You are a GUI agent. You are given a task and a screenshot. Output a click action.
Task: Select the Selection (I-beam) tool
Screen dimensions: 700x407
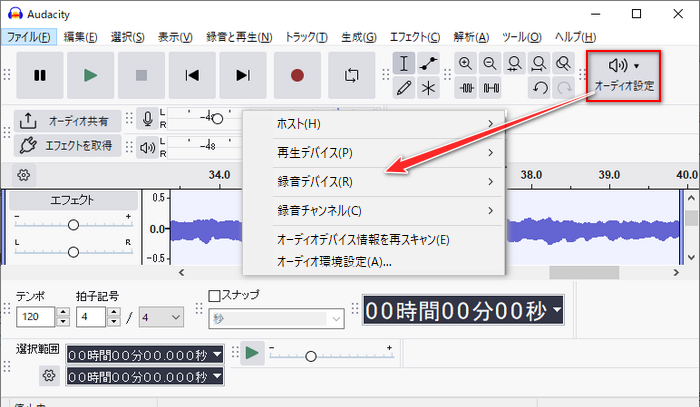[x=404, y=63]
